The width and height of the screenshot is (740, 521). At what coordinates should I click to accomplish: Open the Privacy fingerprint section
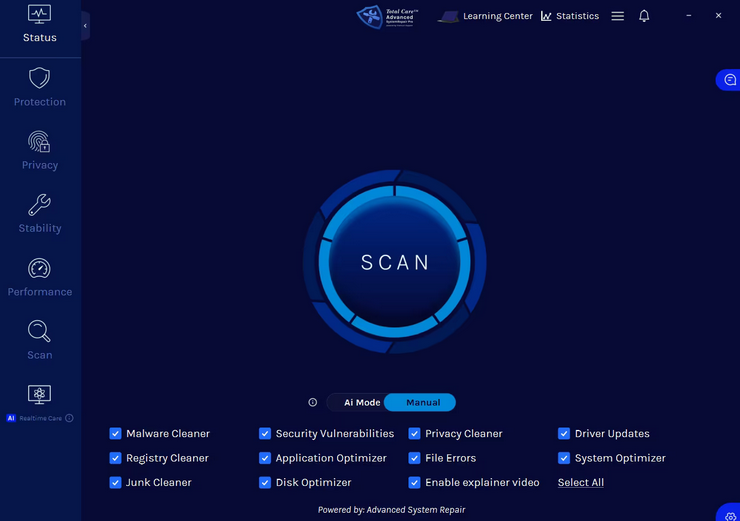(39, 150)
